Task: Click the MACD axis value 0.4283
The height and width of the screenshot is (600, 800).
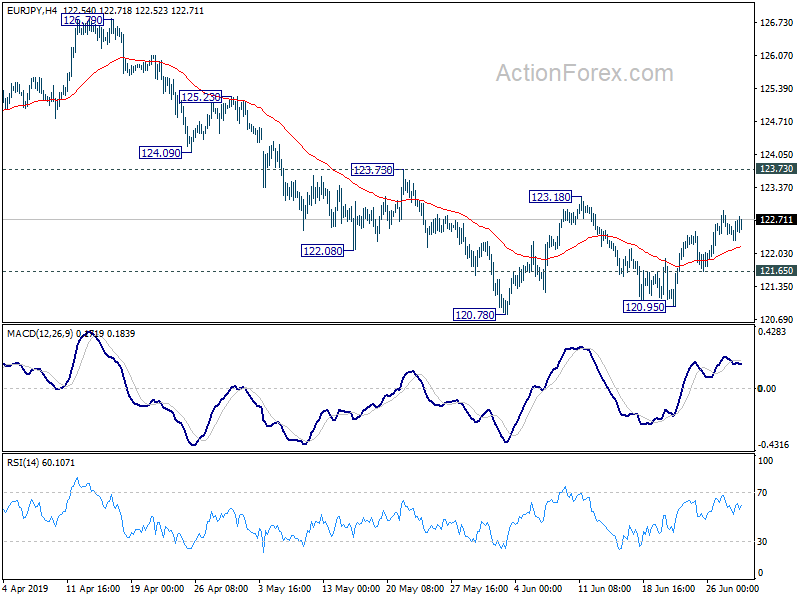Action: click(772, 332)
